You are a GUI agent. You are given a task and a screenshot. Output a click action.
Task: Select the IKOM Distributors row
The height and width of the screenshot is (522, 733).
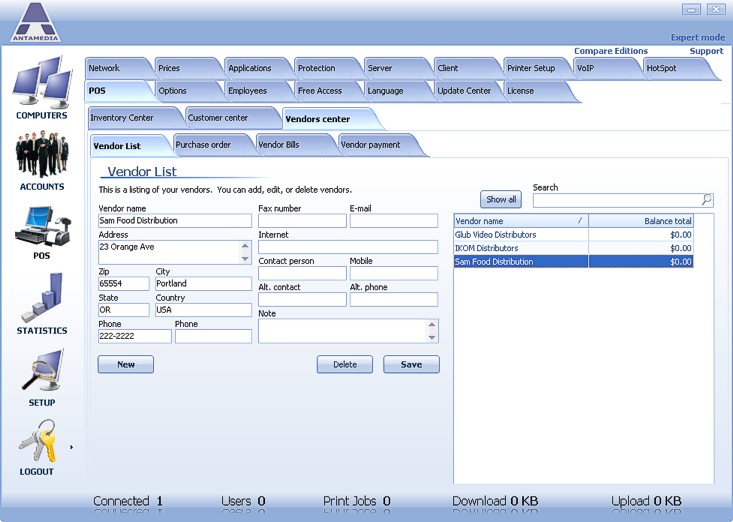click(574, 248)
